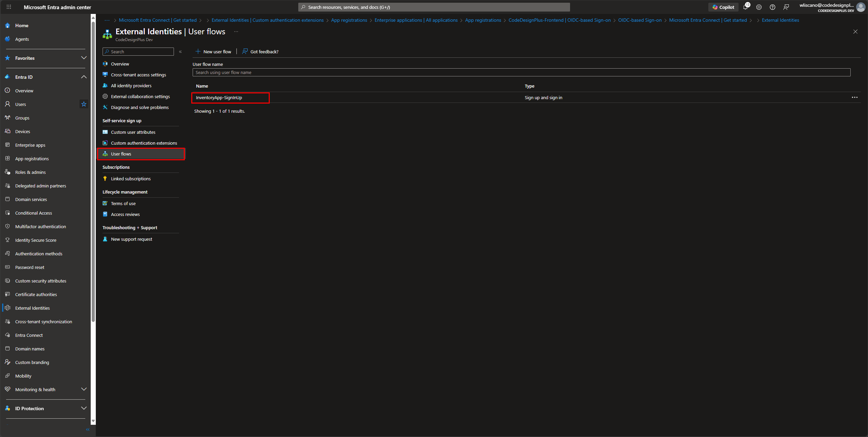Click the App registrations sidebar icon
Viewport: 868px width, 437px height.
tap(7, 158)
